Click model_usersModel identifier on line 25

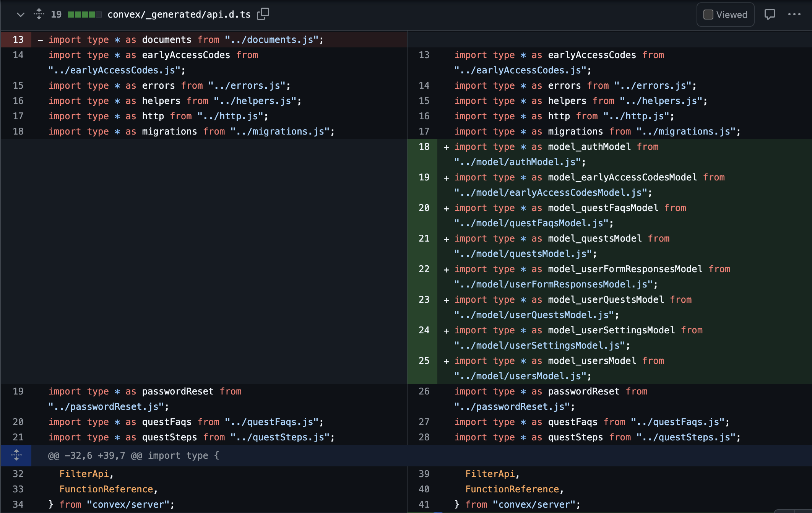(592, 361)
